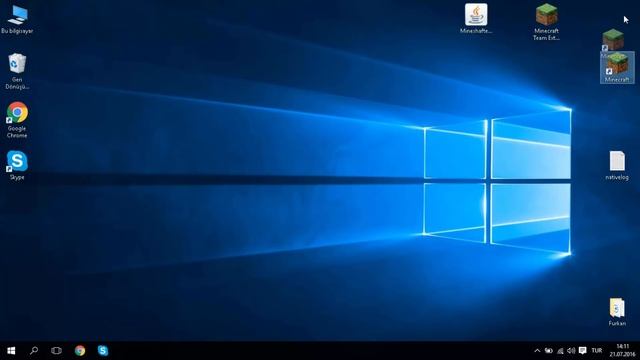Open the volume speaker tray icon

571,351
